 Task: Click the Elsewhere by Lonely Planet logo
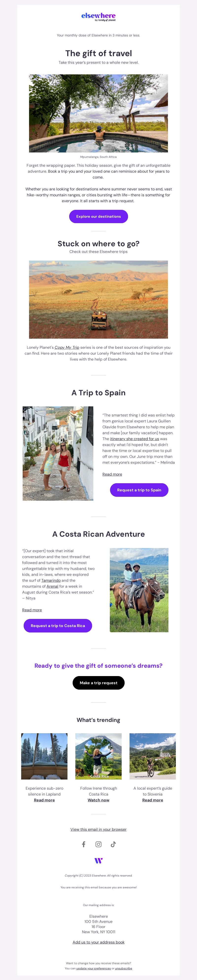[x=98, y=17]
